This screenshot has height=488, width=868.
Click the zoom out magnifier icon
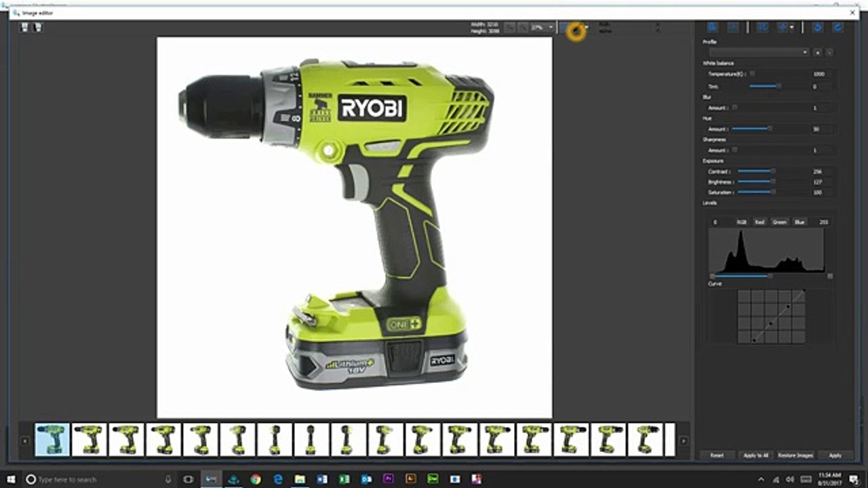(x=509, y=27)
